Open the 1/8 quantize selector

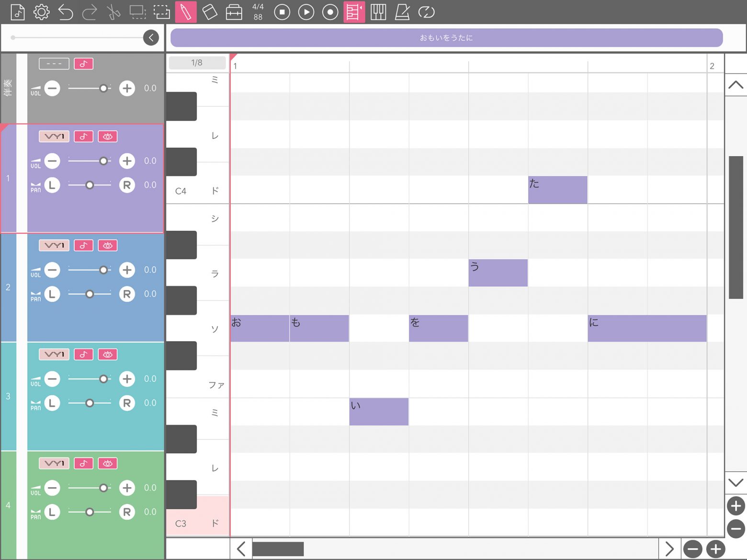pos(197,63)
